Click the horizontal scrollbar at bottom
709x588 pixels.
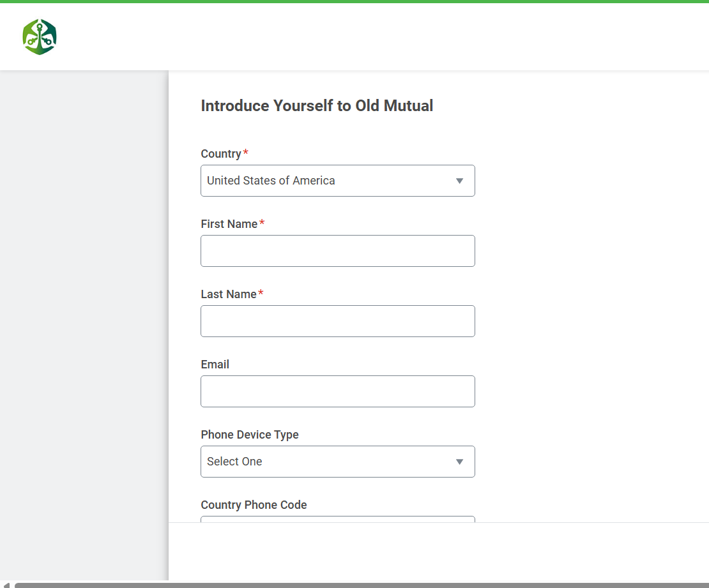click(x=362, y=585)
